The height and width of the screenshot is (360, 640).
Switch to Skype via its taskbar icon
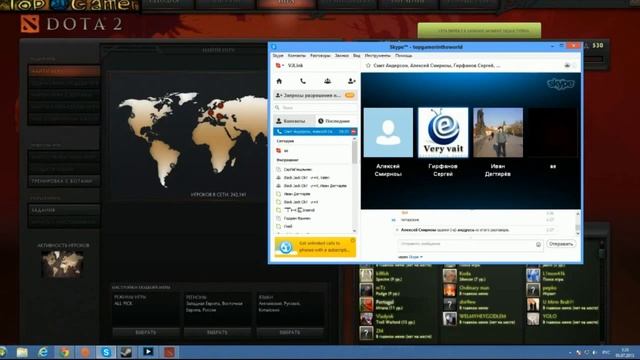(x=106, y=352)
